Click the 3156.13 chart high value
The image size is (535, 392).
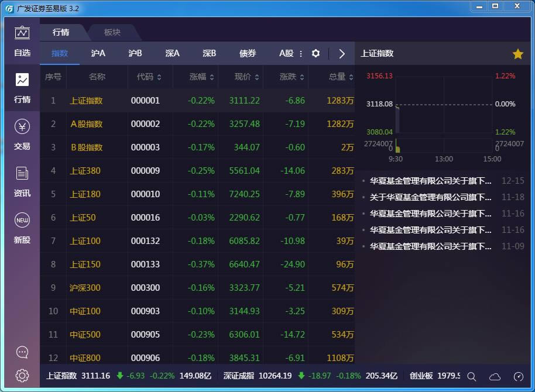tap(379, 75)
